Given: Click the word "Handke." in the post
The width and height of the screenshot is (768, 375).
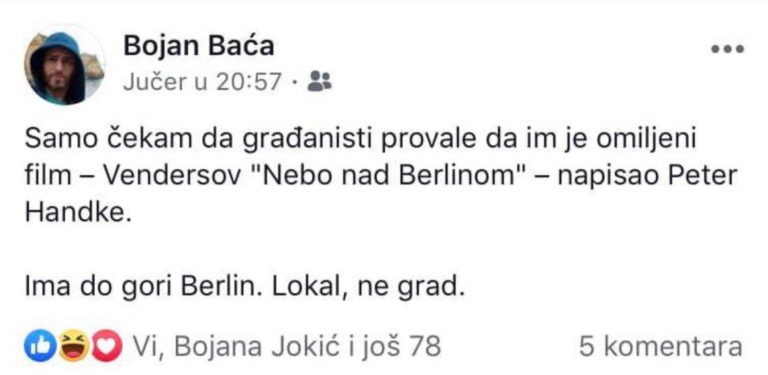Looking at the screenshot, I should click(x=79, y=213).
